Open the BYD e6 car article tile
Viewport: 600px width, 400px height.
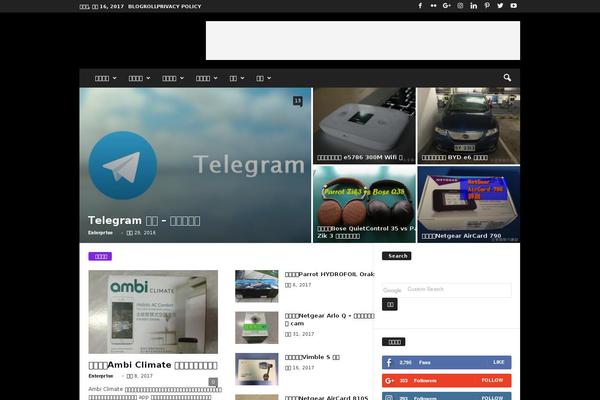pos(468,126)
